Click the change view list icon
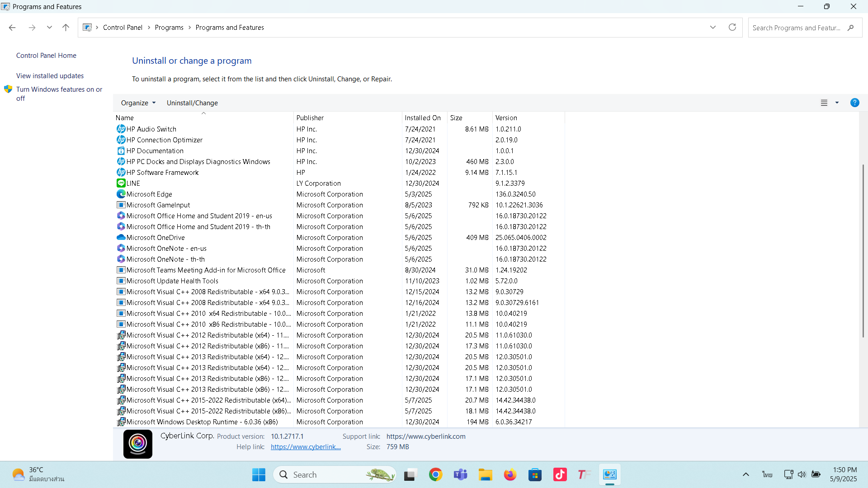 tap(824, 103)
